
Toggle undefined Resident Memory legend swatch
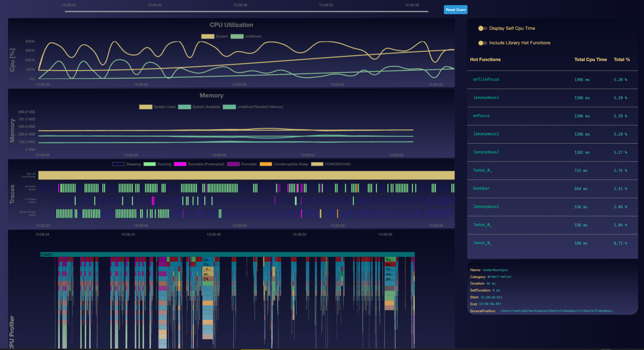coord(229,107)
